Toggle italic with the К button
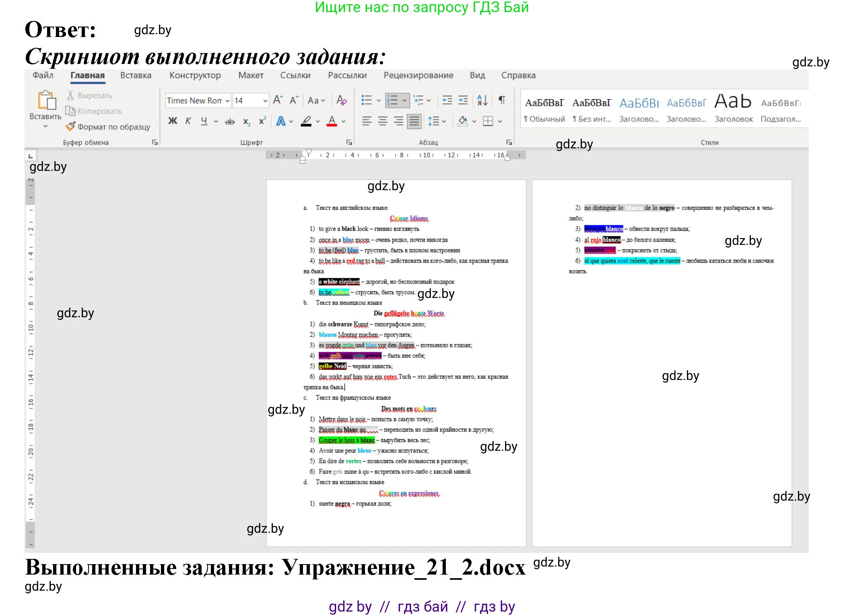 pos(188,120)
